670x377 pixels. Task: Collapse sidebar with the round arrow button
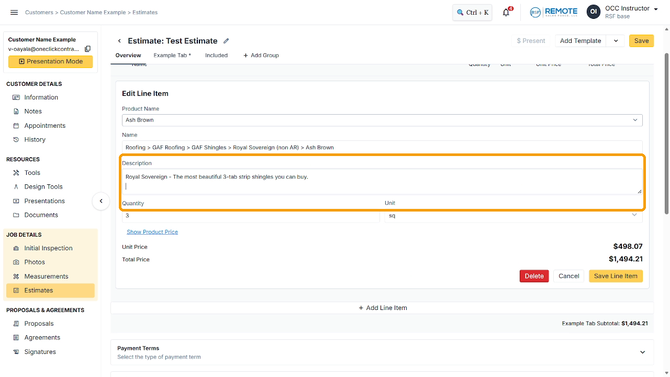(101, 201)
